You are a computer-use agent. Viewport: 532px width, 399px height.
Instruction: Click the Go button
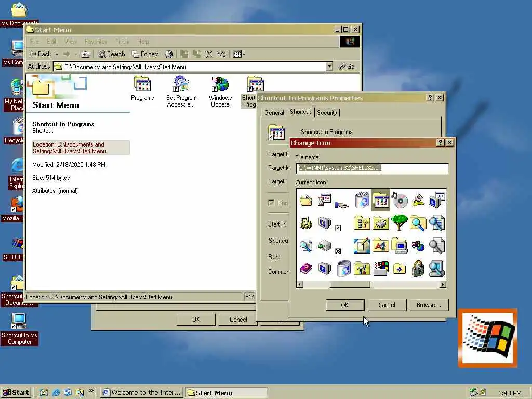[347, 66]
